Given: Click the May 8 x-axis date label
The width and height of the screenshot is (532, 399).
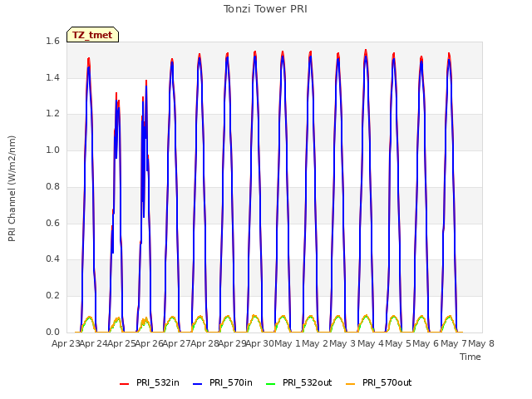Looking at the screenshot, I should click(x=481, y=343).
